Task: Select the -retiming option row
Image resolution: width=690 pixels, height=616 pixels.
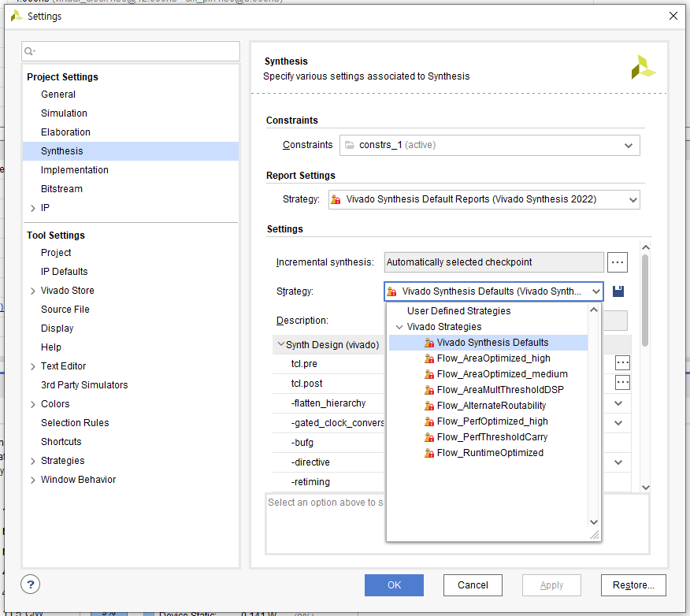Action: pos(328,482)
